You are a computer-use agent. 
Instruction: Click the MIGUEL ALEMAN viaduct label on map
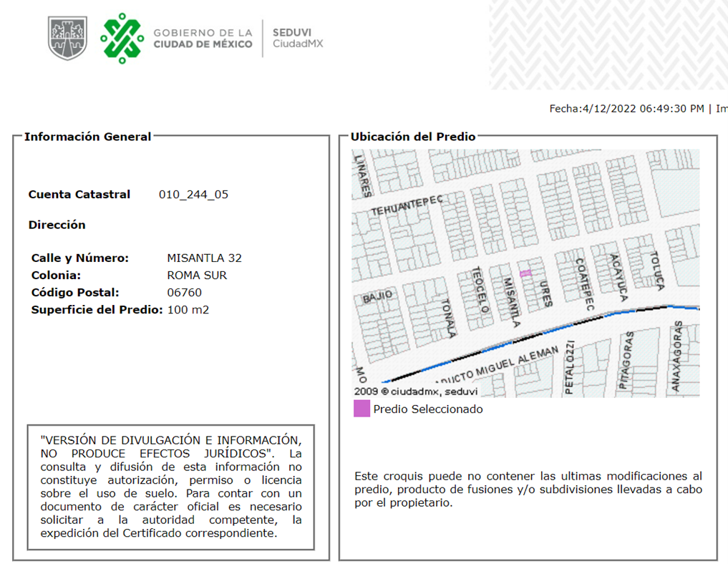point(498,365)
